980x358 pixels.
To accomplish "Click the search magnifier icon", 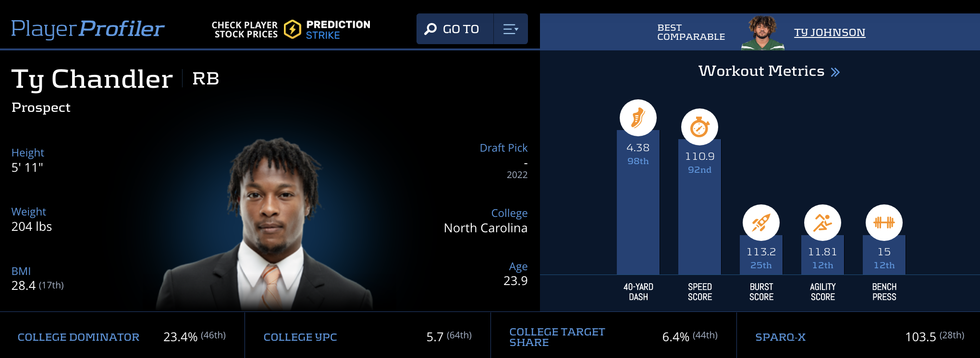I will click(430, 29).
